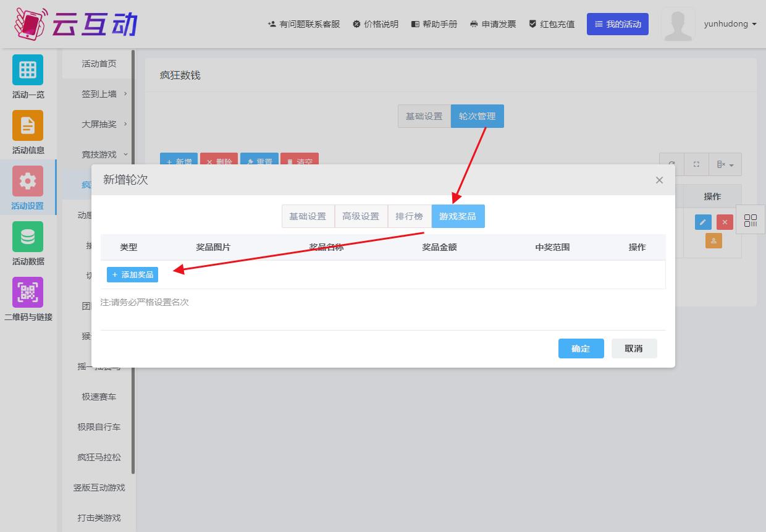
Task: Click the orange user icon button
Action: (x=713, y=241)
